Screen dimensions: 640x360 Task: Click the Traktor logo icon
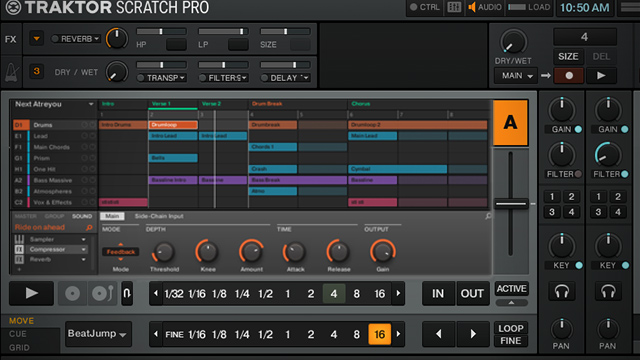pyautogui.click(x=13, y=7)
